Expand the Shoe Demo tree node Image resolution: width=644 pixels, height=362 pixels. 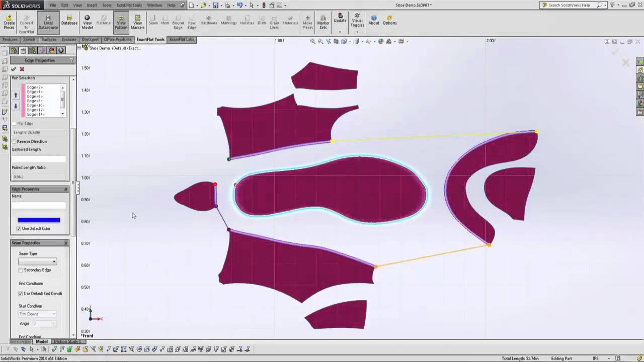(79, 48)
